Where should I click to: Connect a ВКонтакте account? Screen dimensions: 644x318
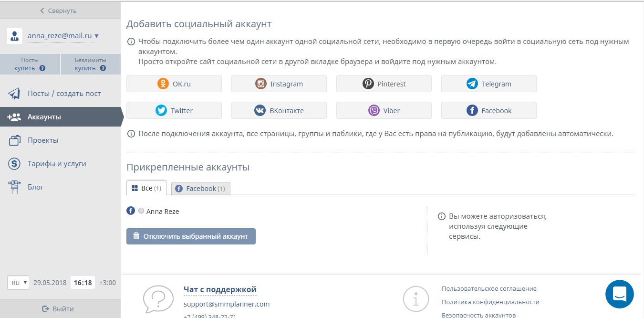tap(279, 110)
